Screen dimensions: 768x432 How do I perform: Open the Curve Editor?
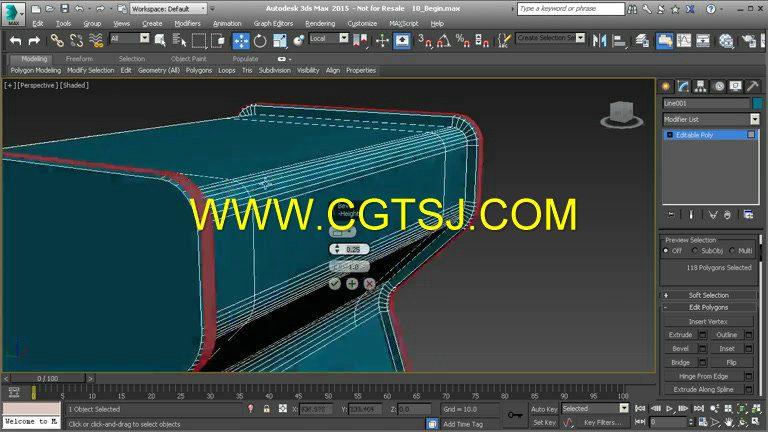tap(684, 41)
